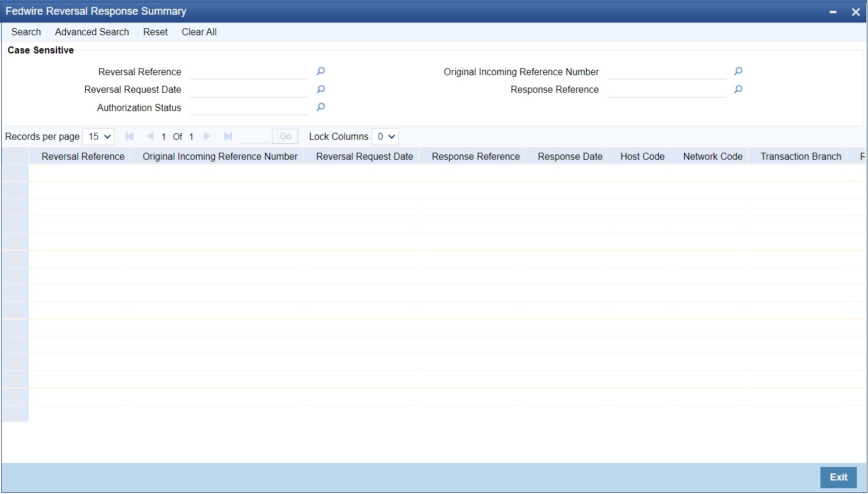Screen dimensions: 868x494
Task: Go to previous page of records
Action: pos(150,136)
